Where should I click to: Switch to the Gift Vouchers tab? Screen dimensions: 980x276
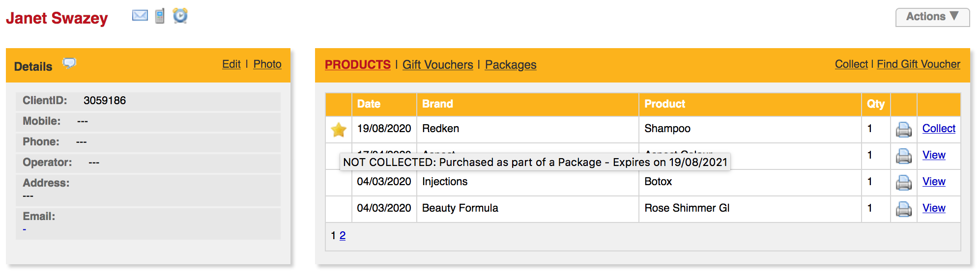point(437,65)
